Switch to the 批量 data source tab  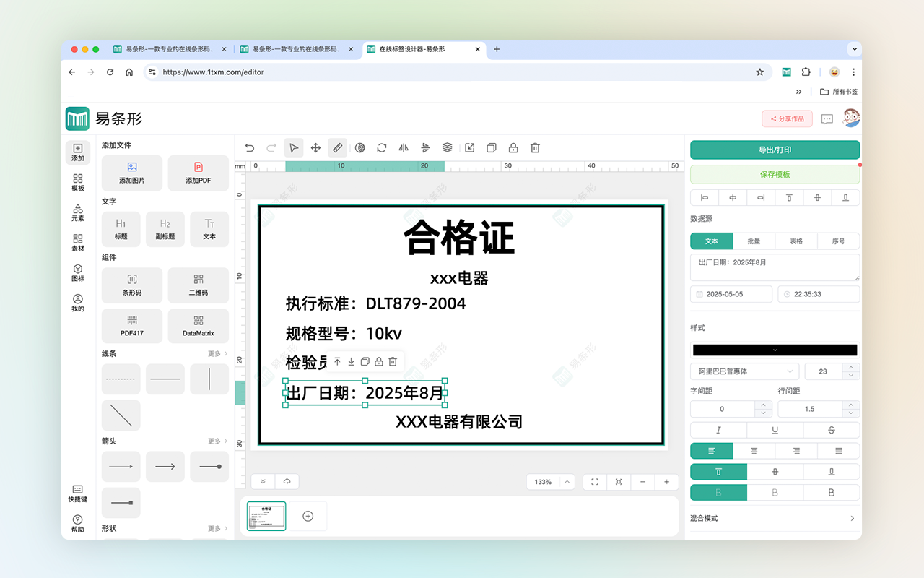[754, 241]
